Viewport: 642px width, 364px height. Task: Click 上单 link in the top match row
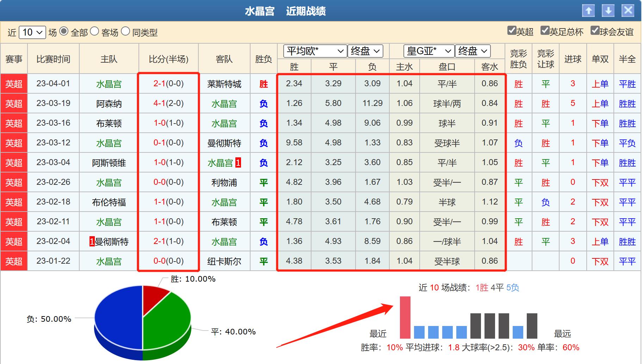point(600,83)
